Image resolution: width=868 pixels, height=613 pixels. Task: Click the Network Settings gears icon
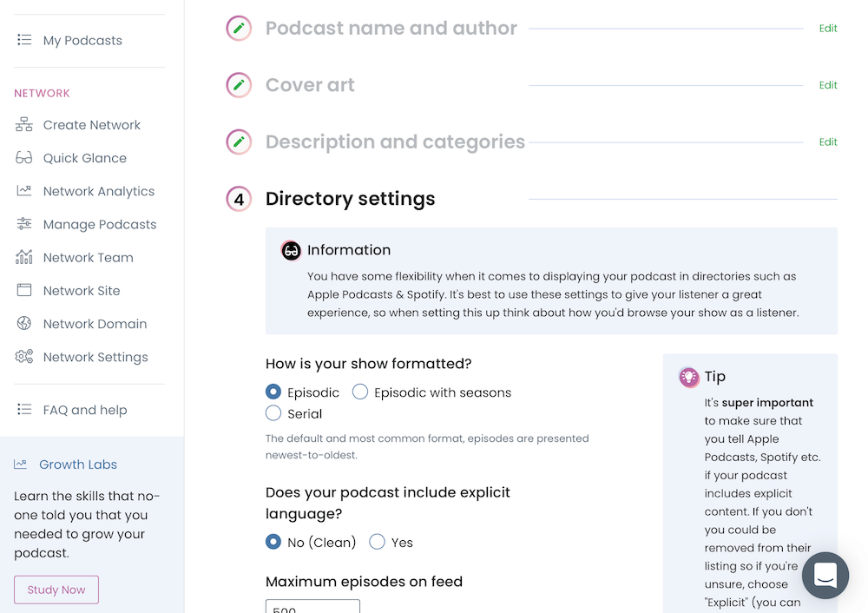point(23,357)
